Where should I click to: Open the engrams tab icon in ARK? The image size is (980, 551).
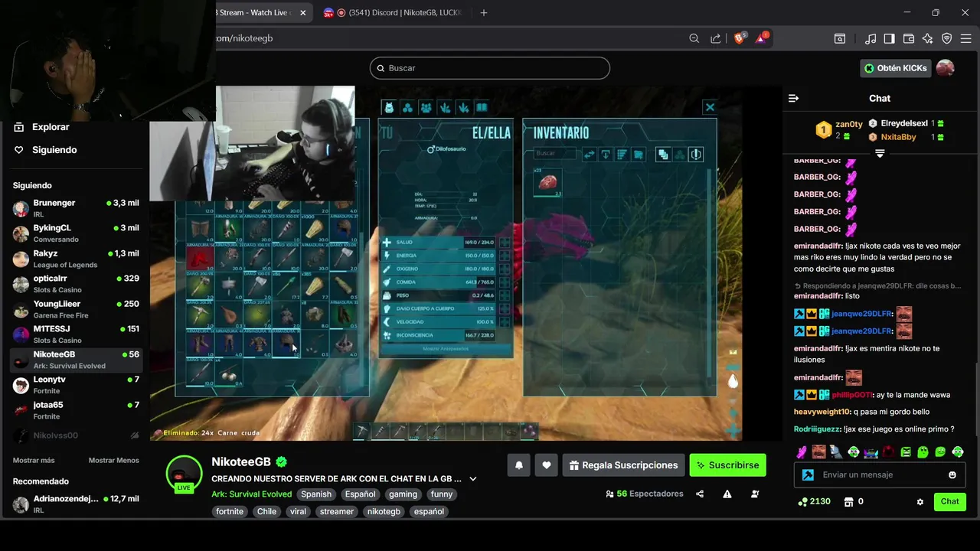(407, 108)
